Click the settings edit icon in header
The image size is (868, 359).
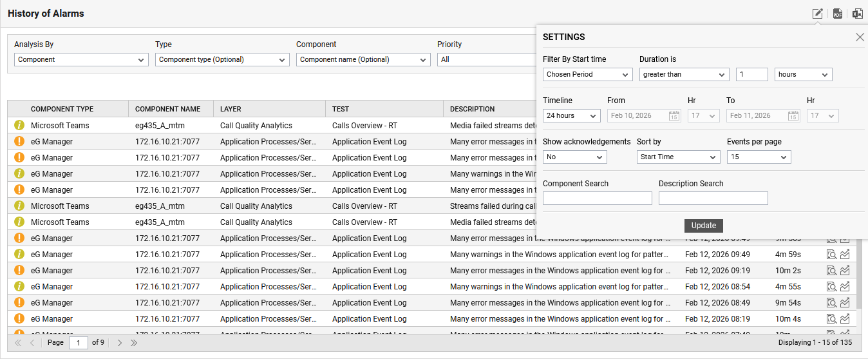[x=818, y=14]
